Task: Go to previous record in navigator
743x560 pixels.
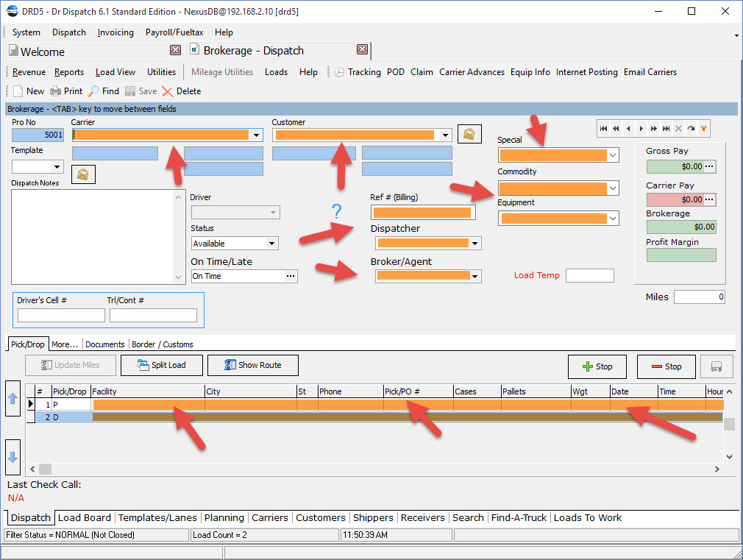Action: (628, 129)
